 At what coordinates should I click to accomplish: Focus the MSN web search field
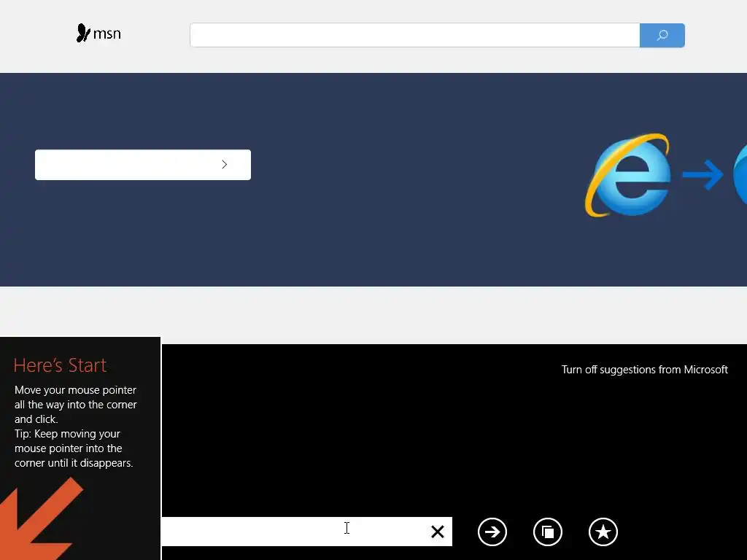pos(414,35)
